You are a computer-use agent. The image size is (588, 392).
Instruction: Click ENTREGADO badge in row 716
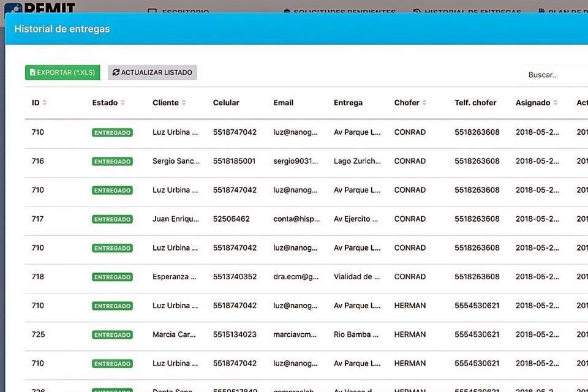point(112,161)
